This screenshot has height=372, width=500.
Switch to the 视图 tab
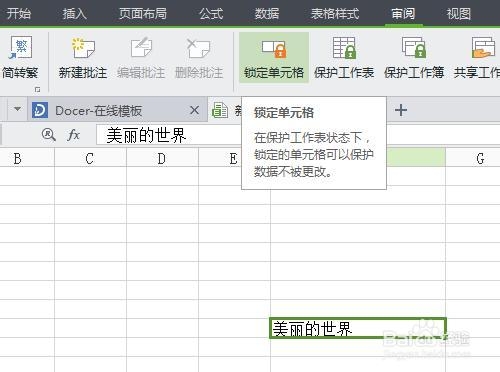tap(459, 13)
